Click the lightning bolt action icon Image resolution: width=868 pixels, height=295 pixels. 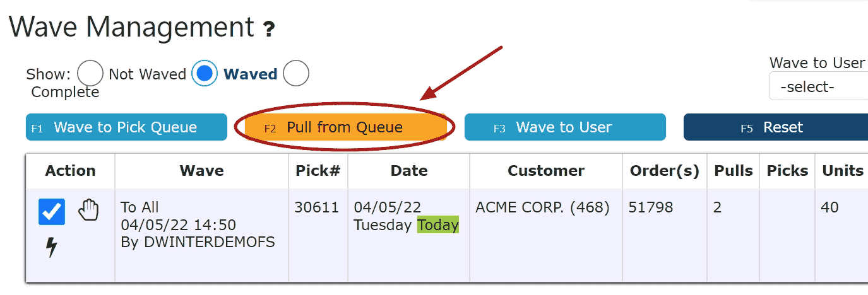click(x=52, y=247)
